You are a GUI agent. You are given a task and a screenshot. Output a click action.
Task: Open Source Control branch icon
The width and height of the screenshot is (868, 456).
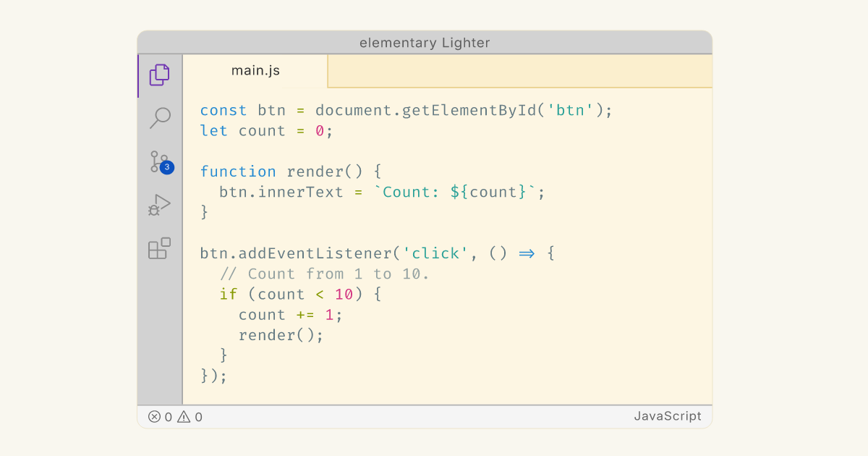(161, 161)
